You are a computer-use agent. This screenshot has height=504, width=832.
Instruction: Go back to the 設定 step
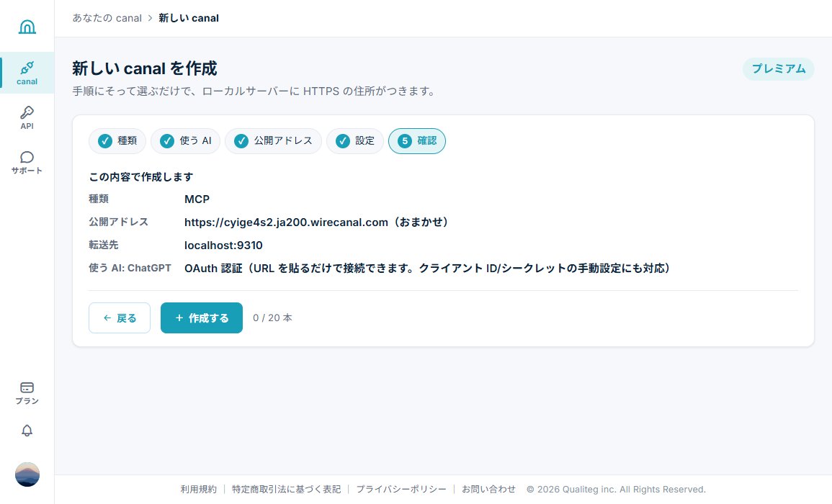355,141
